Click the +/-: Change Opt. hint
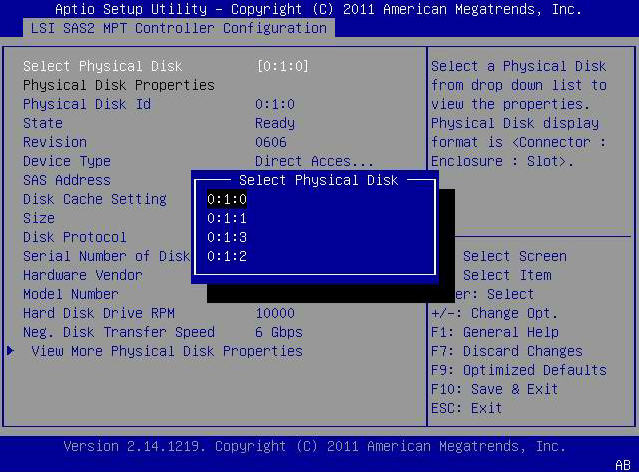Image resolution: width=639 pixels, height=472 pixels. (494, 313)
